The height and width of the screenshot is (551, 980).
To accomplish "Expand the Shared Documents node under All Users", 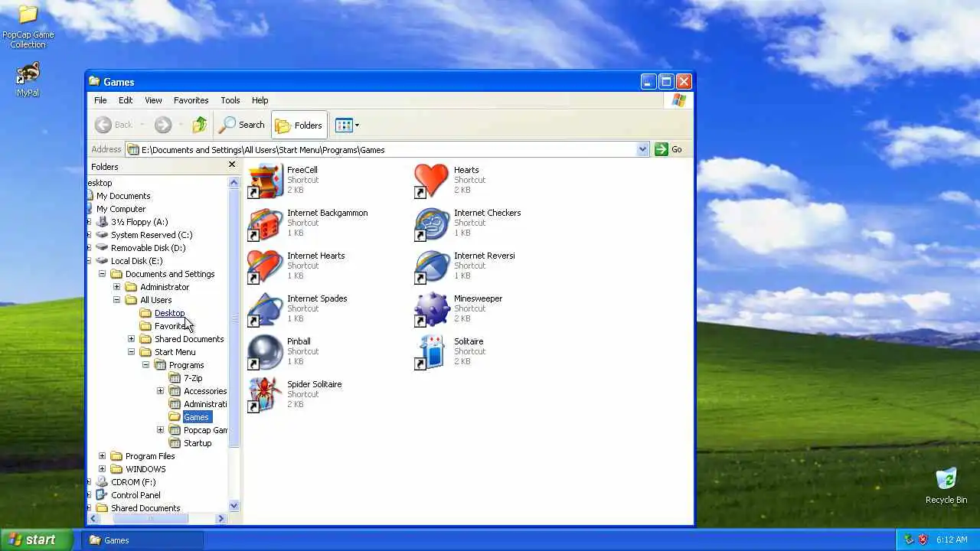I will [x=131, y=339].
